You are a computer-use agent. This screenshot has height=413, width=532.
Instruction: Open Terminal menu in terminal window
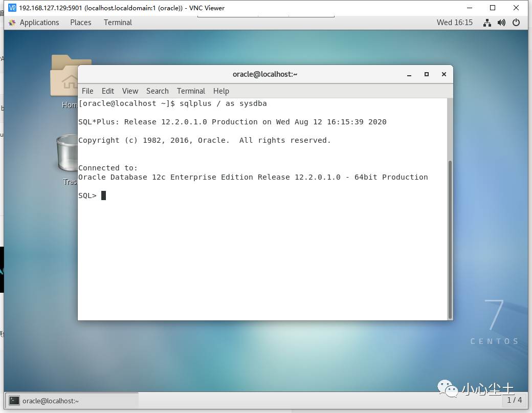coord(191,91)
